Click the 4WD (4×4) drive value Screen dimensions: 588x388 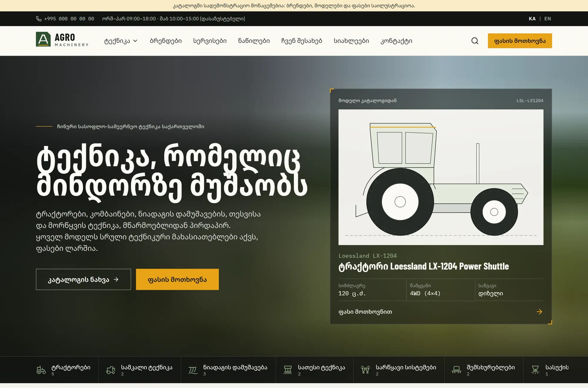pyautogui.click(x=425, y=293)
